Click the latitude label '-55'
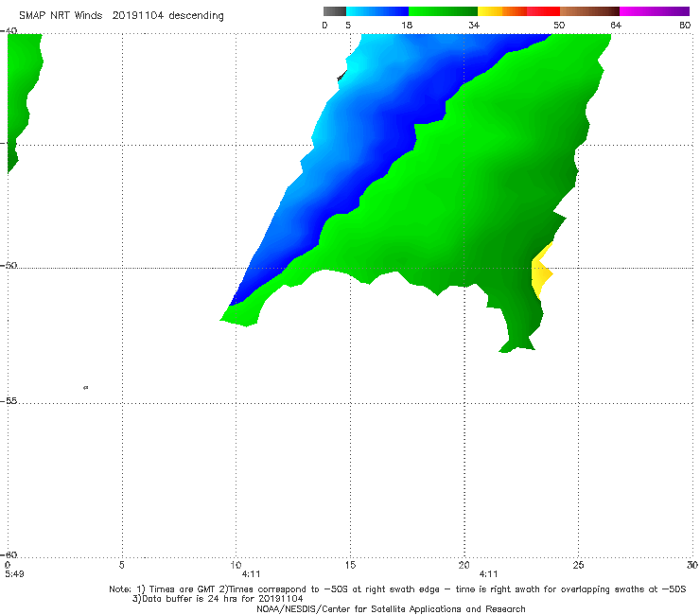The width and height of the screenshot is (700, 615). [9, 401]
